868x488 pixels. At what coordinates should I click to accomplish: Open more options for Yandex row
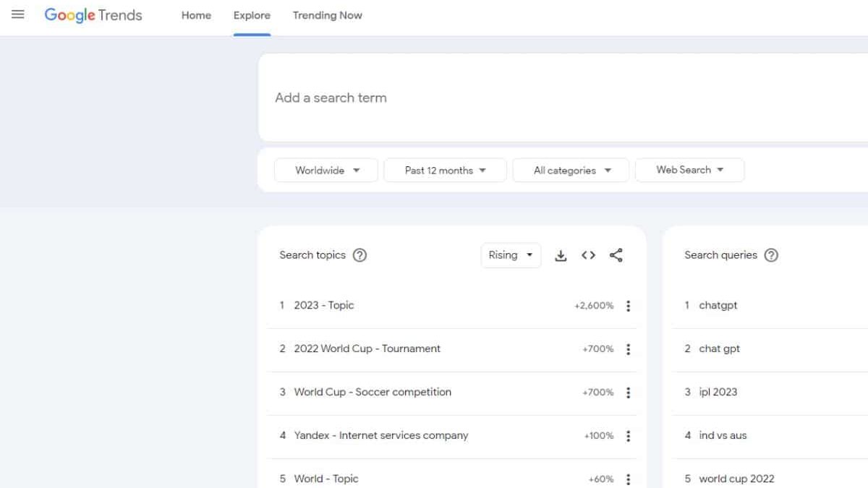tap(628, 436)
